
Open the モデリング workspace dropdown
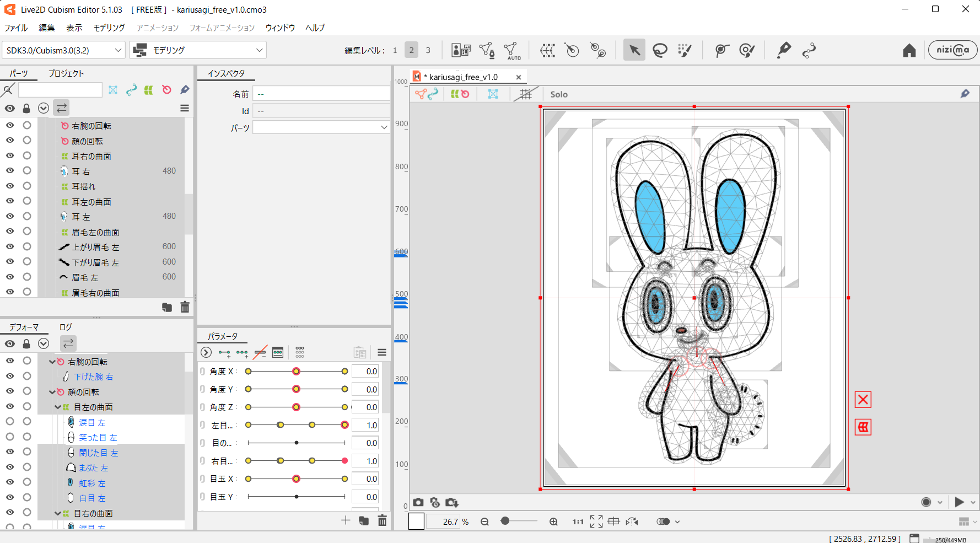pos(198,50)
